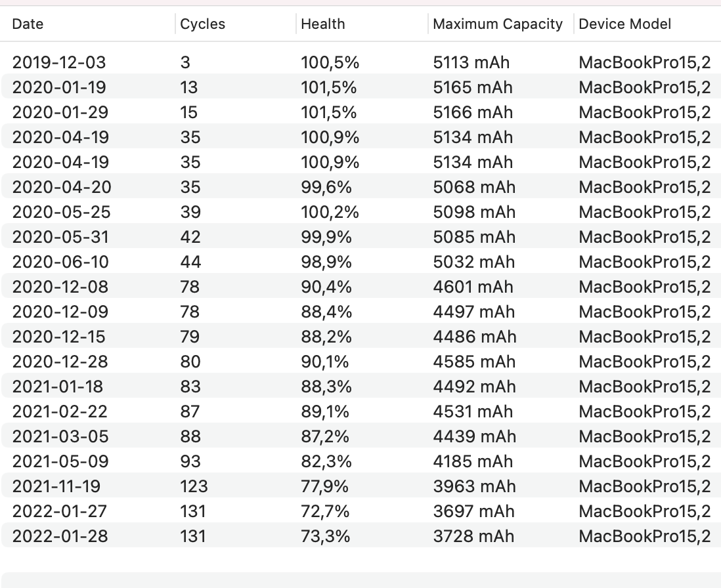This screenshot has width=721, height=588.
Task: Select the row with 98,9% health
Action: point(361,262)
